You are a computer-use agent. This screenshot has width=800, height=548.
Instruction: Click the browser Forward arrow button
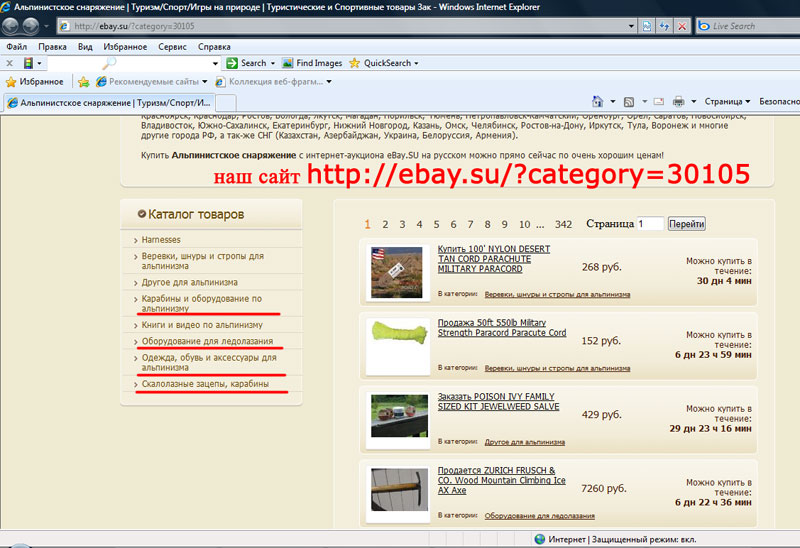[x=31, y=26]
